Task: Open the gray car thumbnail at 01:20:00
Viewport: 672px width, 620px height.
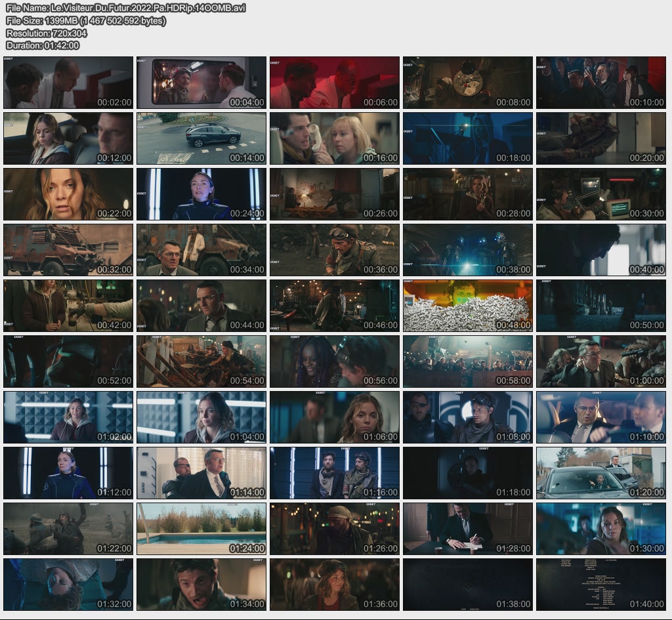Action: (600, 473)
